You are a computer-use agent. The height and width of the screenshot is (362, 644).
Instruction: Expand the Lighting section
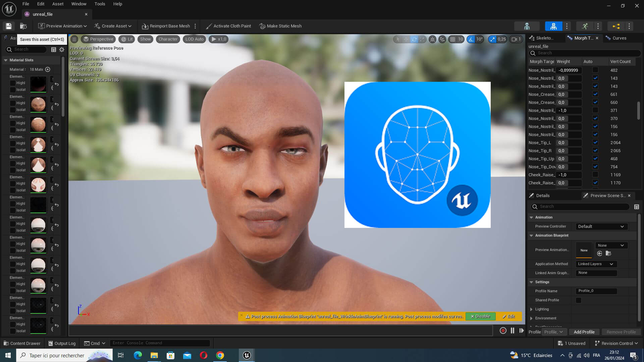531,309
